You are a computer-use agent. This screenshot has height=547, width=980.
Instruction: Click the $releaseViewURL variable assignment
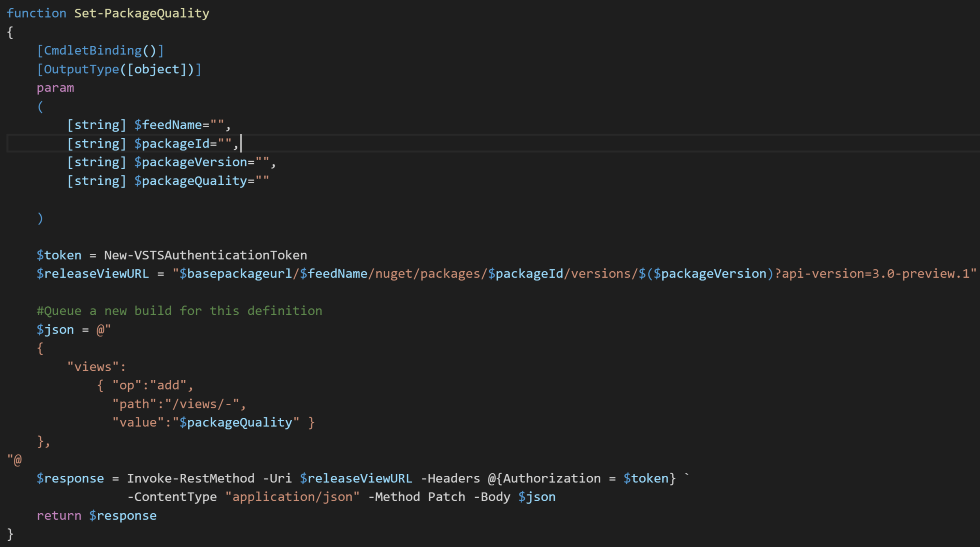(92, 274)
